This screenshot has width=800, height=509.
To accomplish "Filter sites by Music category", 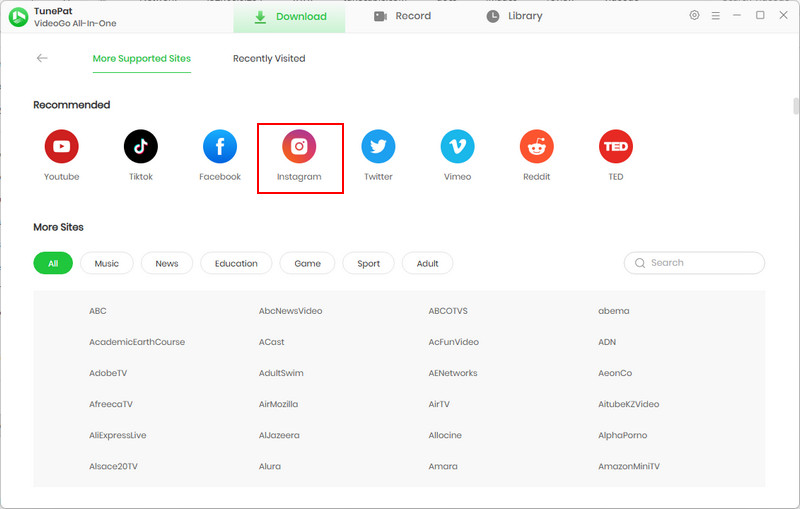I will (107, 263).
